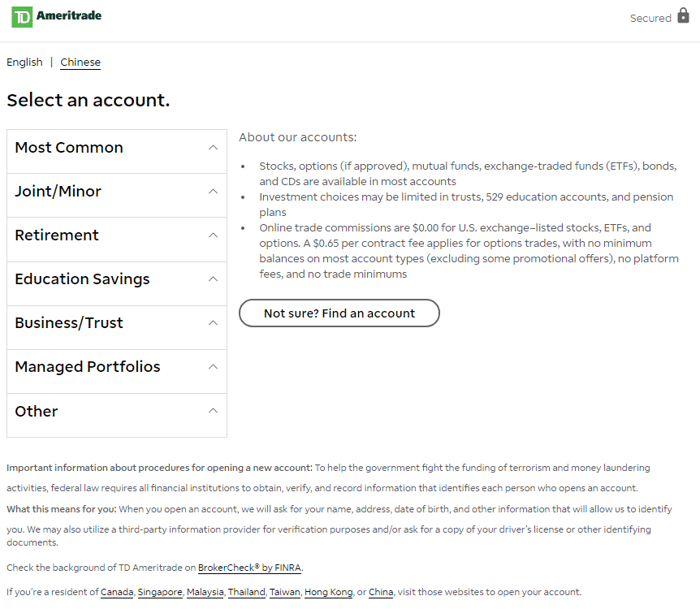Open the Malaysia website link
This screenshot has height=609, width=700.
(x=205, y=592)
